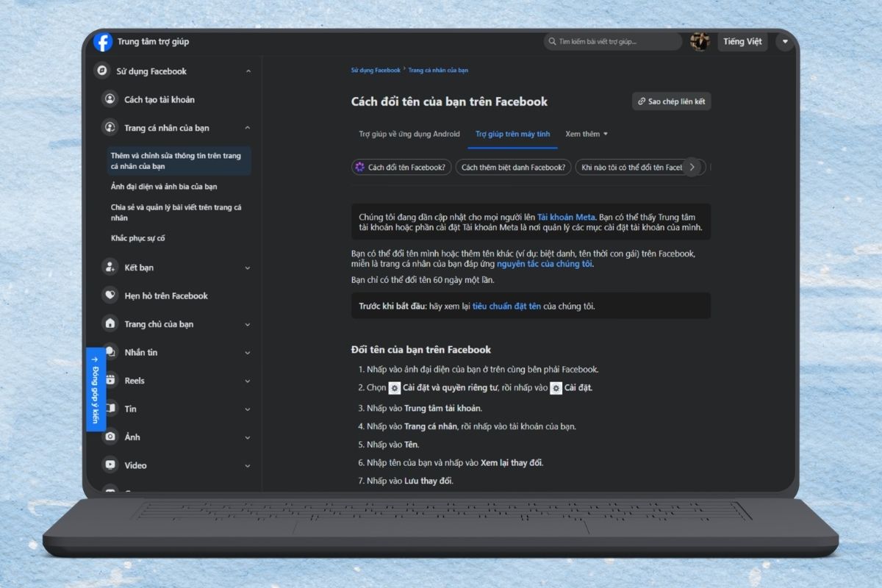Click the Sao chép liên kết button
The height and width of the screenshot is (588, 882).
click(672, 101)
